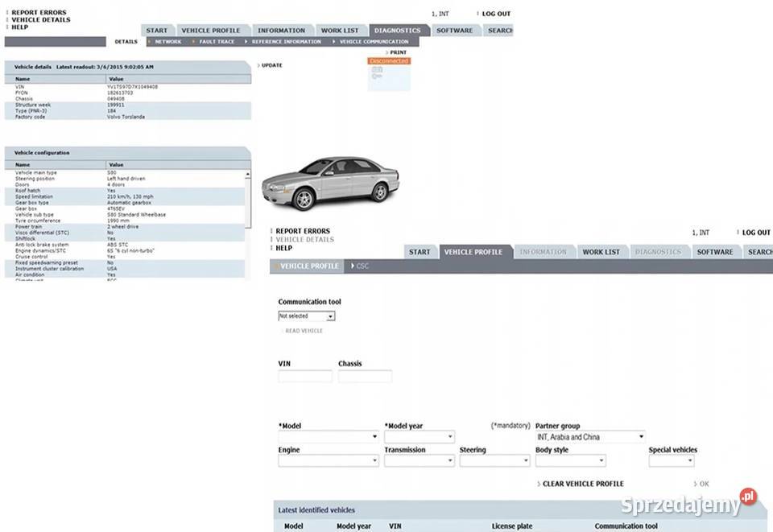The height and width of the screenshot is (532, 773).
Task: Click VIN value YV1TS97D7X1049408
Action: 133,87
